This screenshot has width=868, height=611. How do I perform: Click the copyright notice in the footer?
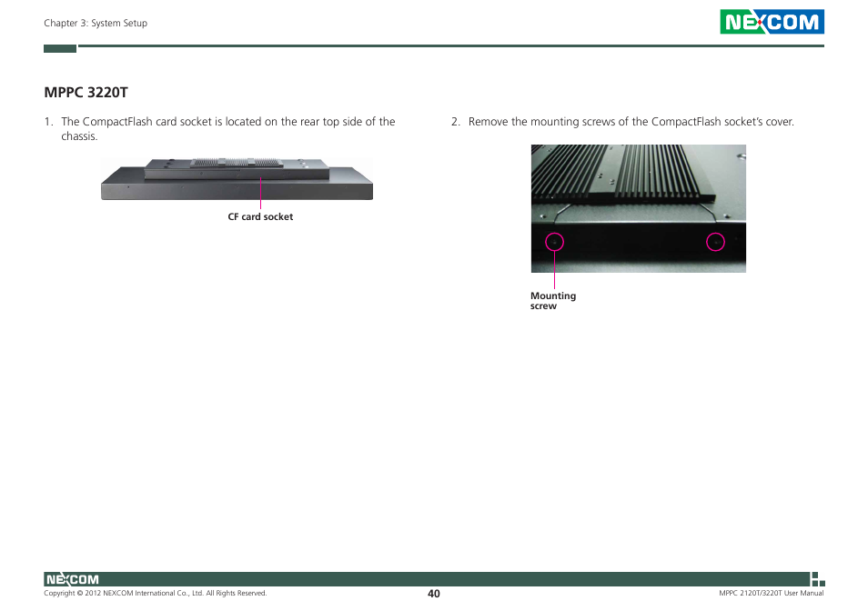155,594
